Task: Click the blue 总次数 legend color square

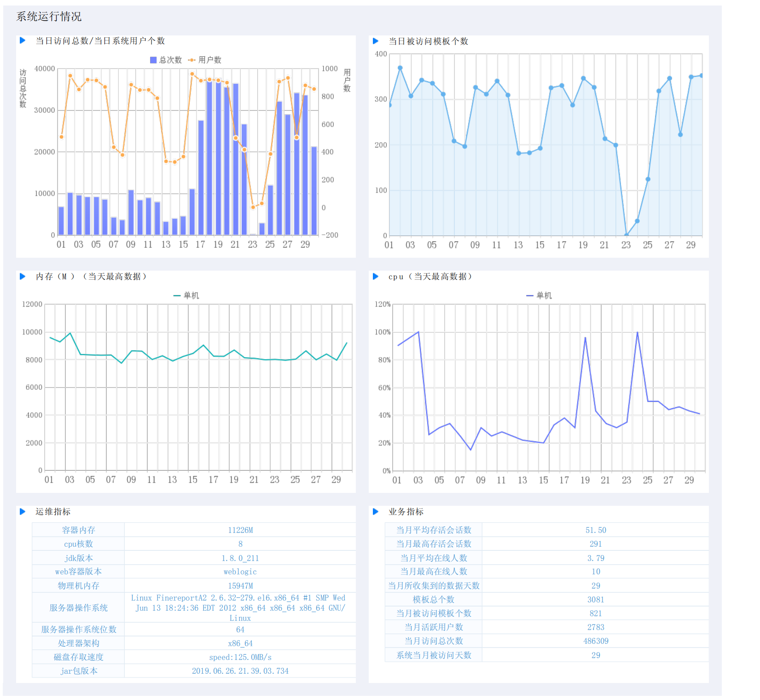Action: coord(153,60)
